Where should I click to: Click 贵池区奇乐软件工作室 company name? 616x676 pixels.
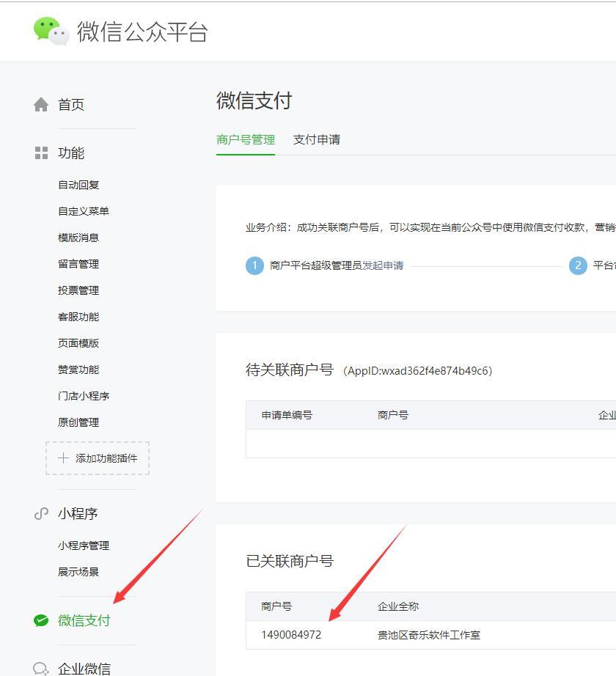pyautogui.click(x=429, y=635)
